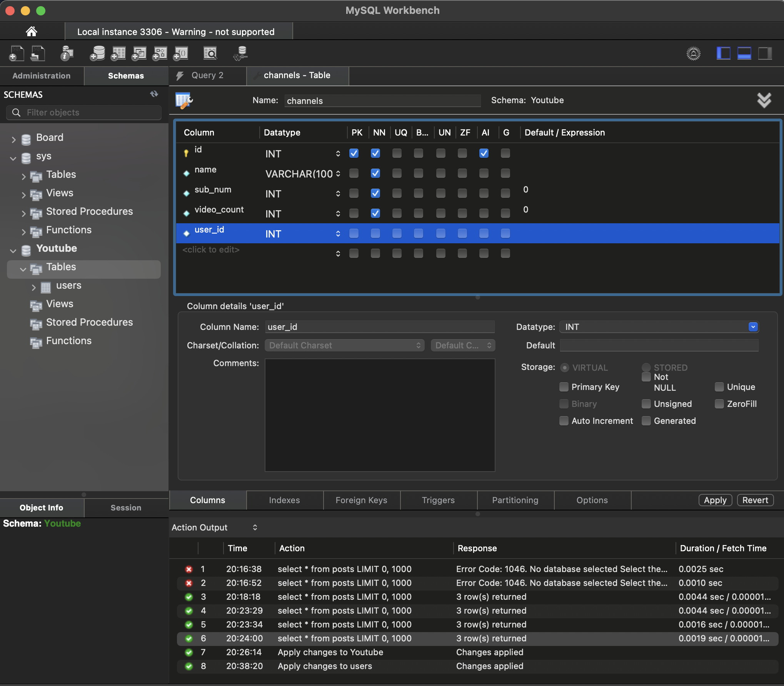Expand the users table node
784x686 pixels.
pos(33,287)
